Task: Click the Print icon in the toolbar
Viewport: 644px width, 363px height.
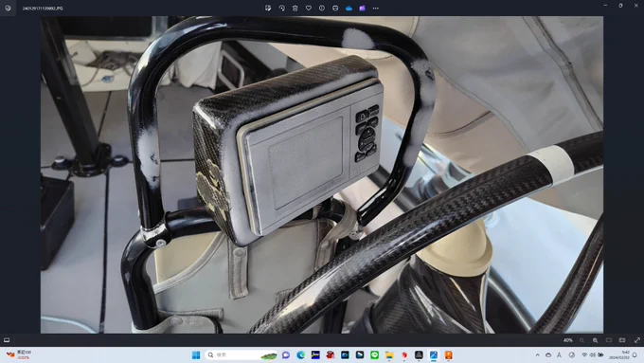Action: [335, 9]
